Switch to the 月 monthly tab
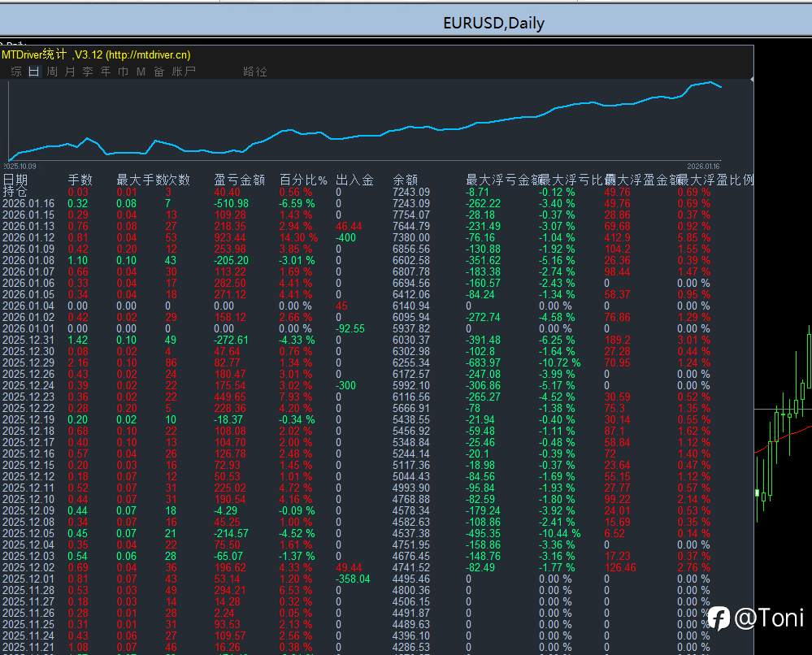The width and height of the screenshot is (812, 655). 69,72
